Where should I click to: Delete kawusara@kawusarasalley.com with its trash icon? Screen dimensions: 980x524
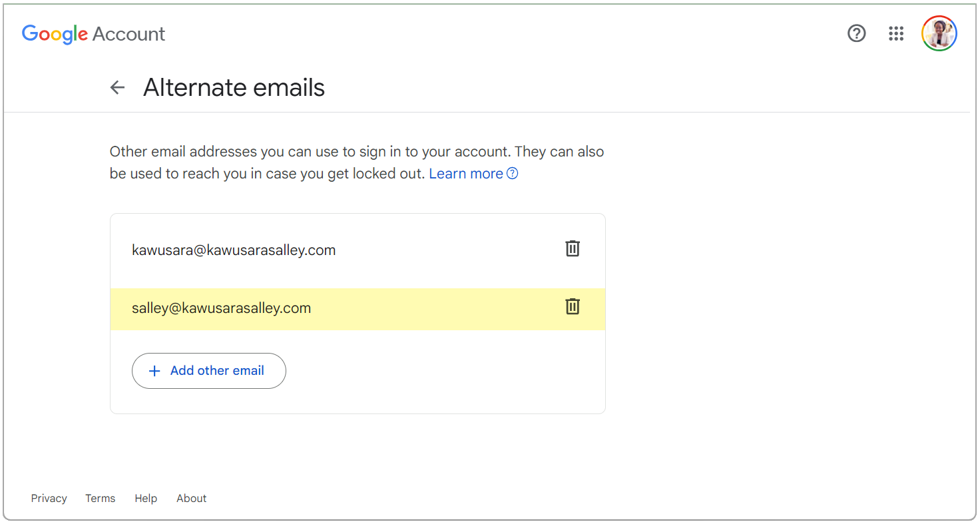(x=573, y=249)
